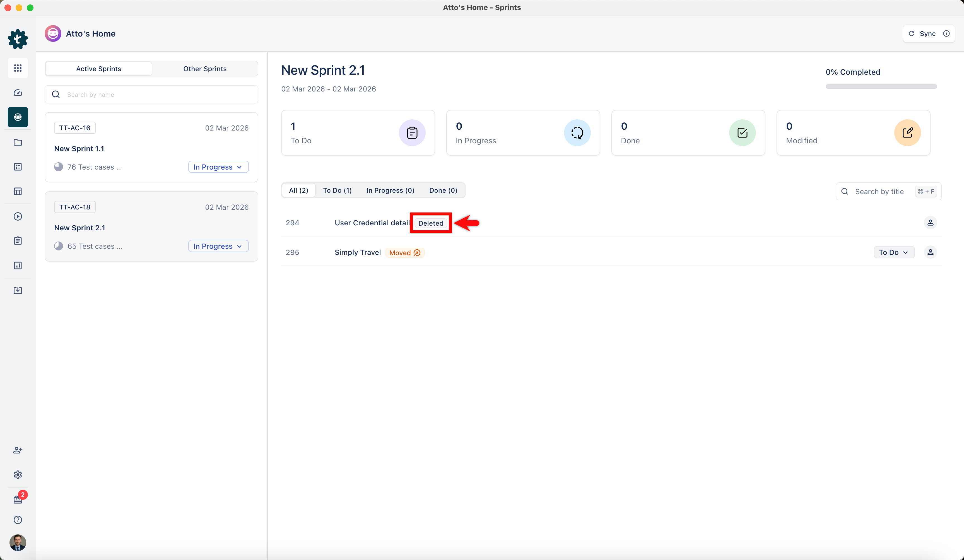This screenshot has width=964, height=560.
Task: Click the invite user icon in sidebar
Action: 18,450
